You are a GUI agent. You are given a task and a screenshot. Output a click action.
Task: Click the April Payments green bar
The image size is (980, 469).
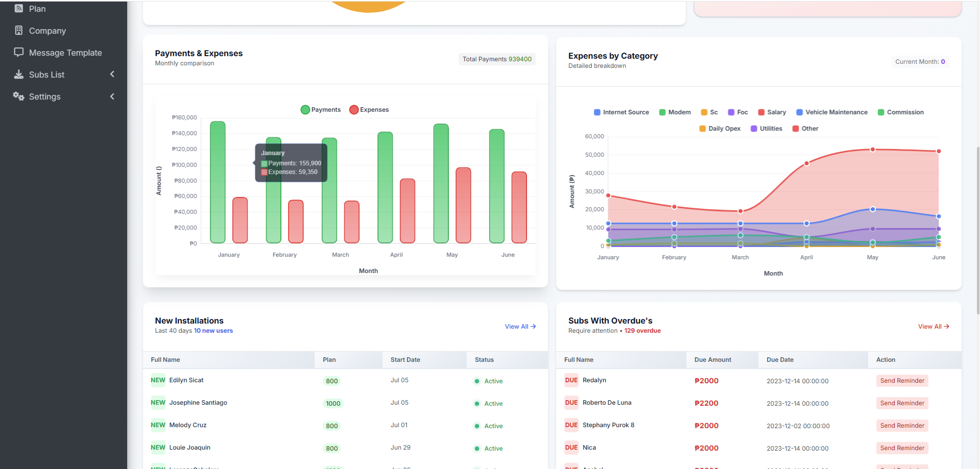[x=385, y=187]
